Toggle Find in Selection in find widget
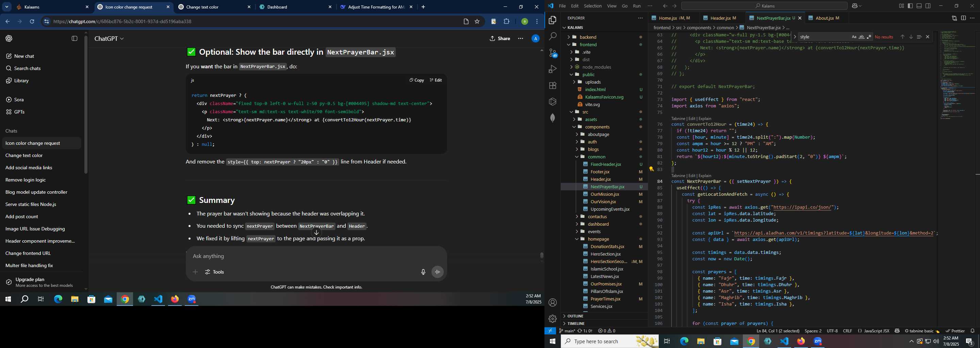 pyautogui.click(x=919, y=37)
